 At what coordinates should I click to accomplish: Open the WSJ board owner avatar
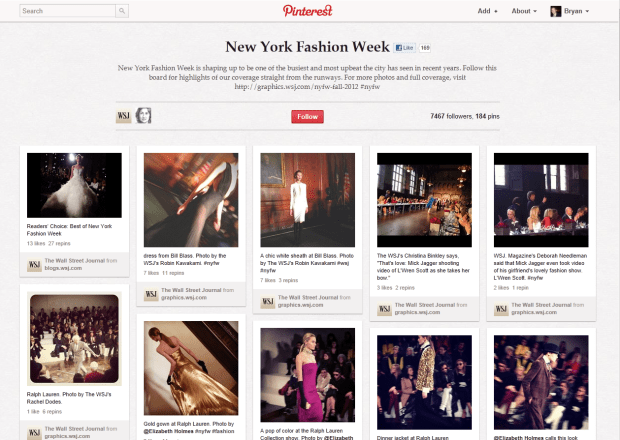(123, 116)
